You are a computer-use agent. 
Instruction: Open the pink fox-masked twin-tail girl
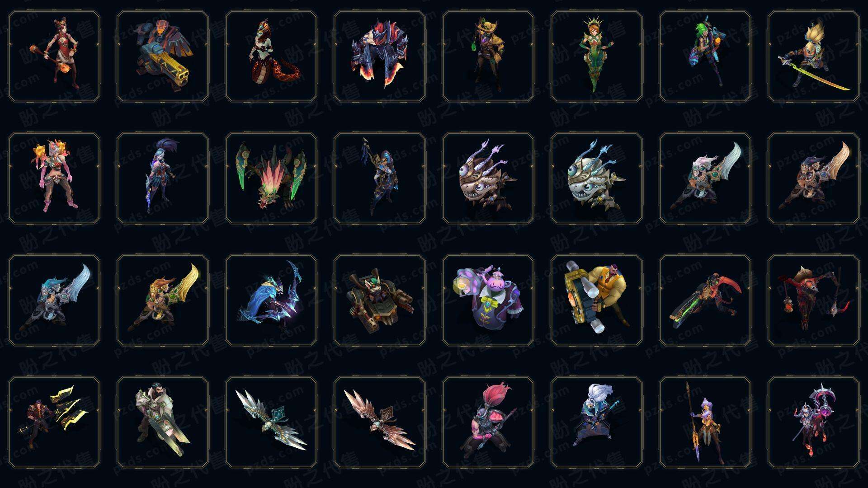54,178
